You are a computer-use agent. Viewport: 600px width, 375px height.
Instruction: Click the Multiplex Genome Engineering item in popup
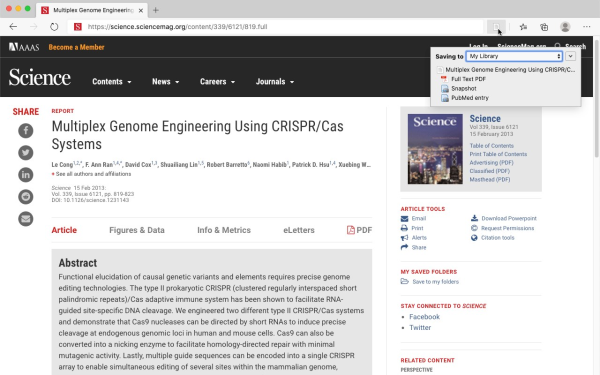(x=506, y=70)
